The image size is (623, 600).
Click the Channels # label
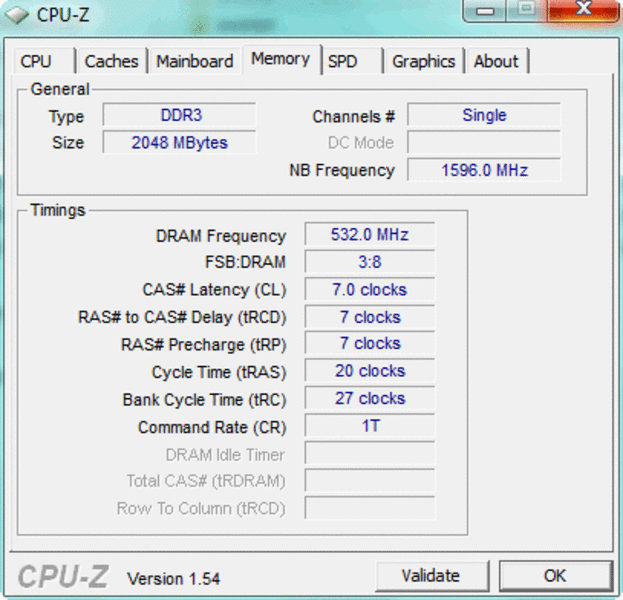click(354, 117)
